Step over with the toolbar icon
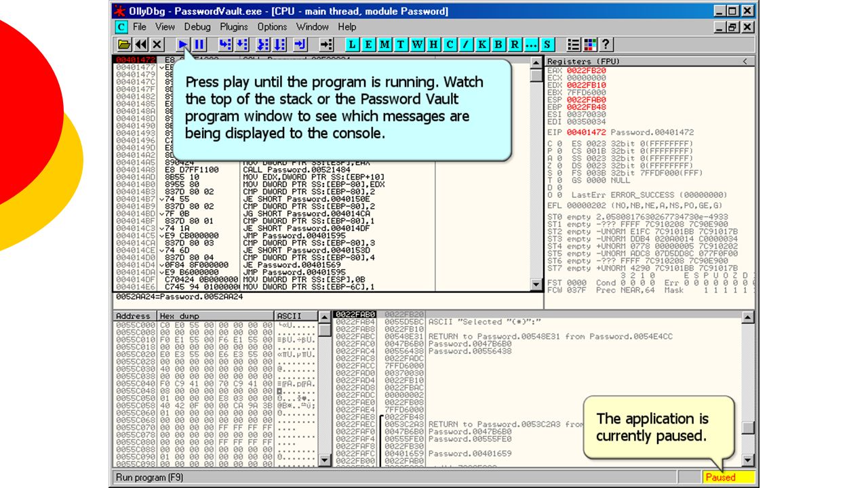The height and width of the screenshot is (488, 868). 242,45
